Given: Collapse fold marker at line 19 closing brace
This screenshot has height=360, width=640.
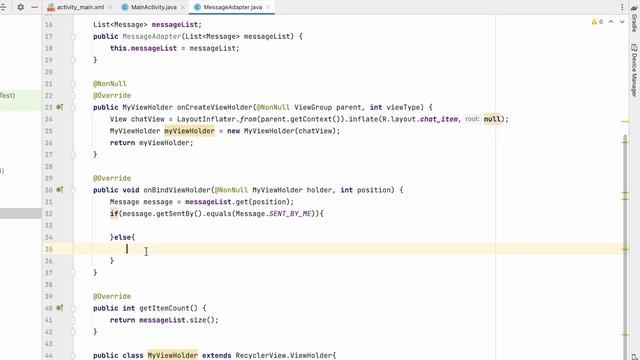Looking at the screenshot, I should coord(73,60).
